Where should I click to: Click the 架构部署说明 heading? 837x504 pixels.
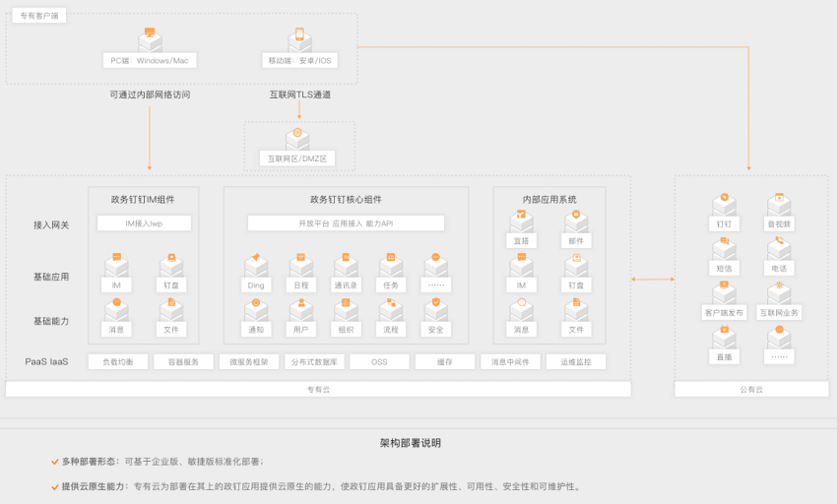411,443
